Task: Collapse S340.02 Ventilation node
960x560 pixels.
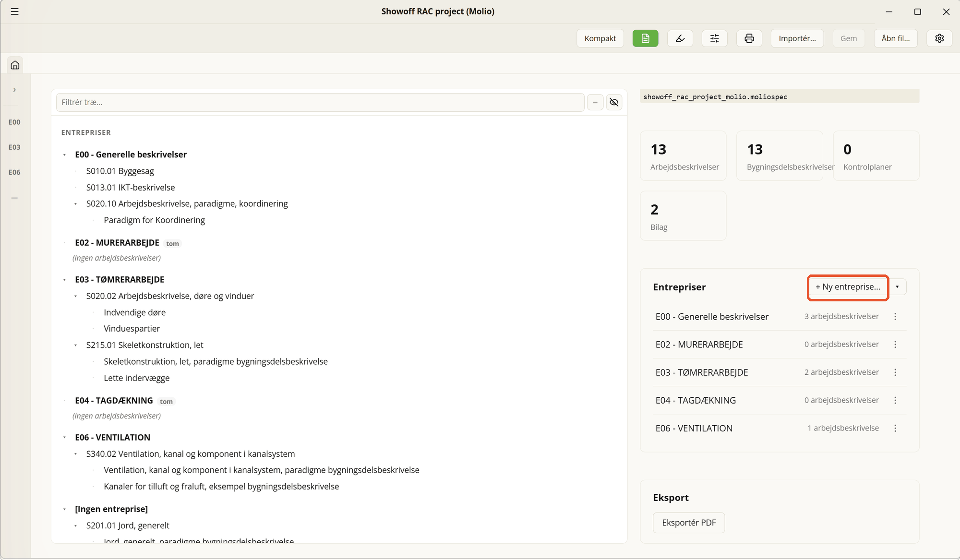Action: pyautogui.click(x=75, y=454)
